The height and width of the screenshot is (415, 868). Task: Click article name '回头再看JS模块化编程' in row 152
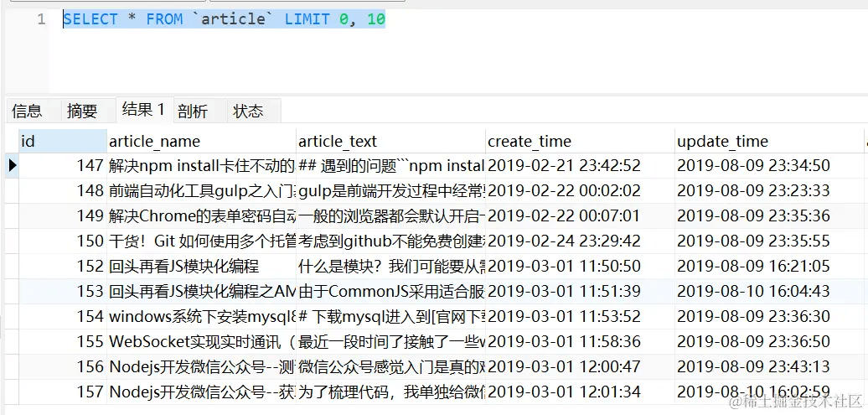pyautogui.click(x=201, y=266)
